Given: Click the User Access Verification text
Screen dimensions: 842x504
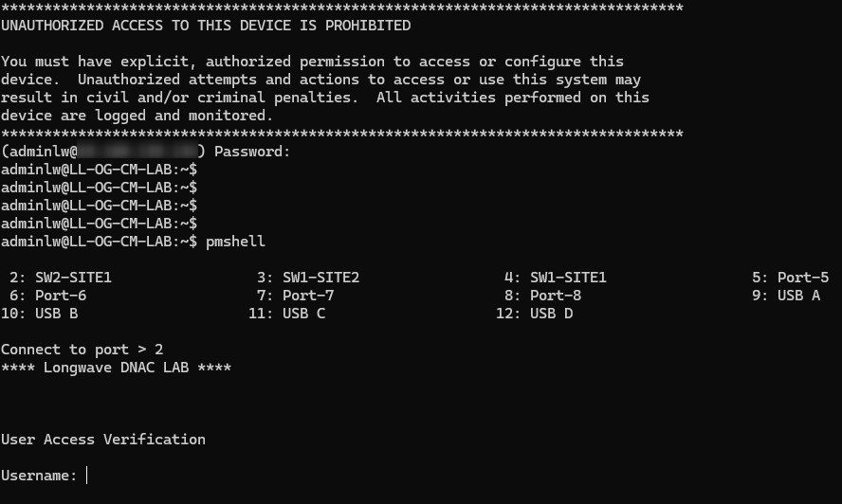Looking at the screenshot, I should 102,440.
